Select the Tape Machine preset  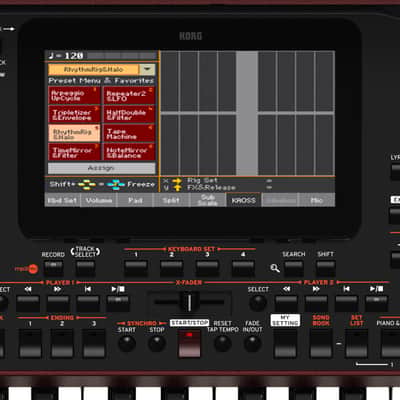(129, 134)
